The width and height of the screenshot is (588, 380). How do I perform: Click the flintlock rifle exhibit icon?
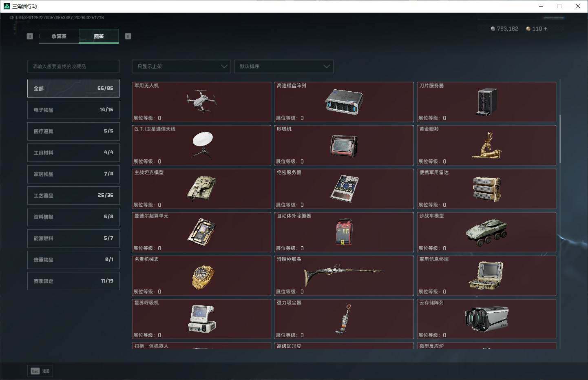click(x=344, y=274)
